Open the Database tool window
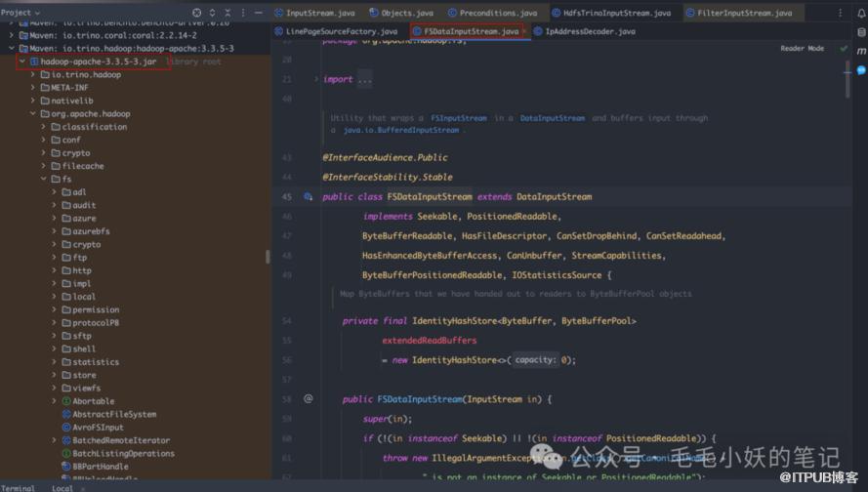Viewport: 868px width, 492px height. pyautogui.click(x=860, y=31)
